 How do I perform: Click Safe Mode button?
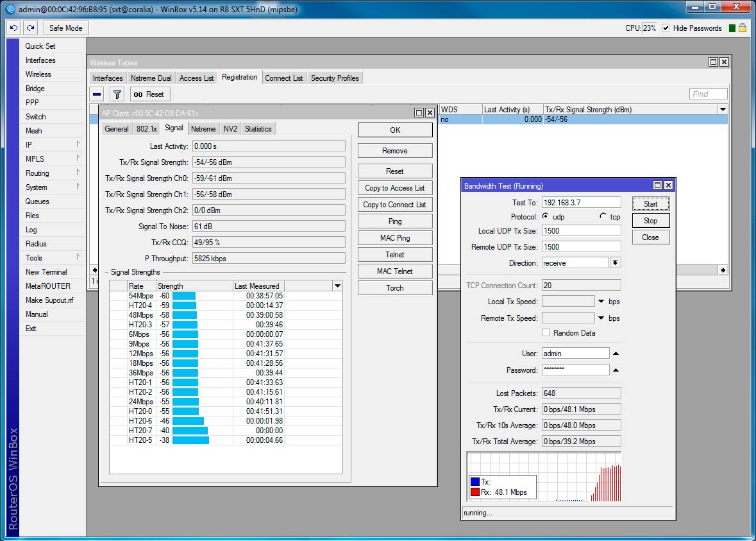click(x=65, y=28)
